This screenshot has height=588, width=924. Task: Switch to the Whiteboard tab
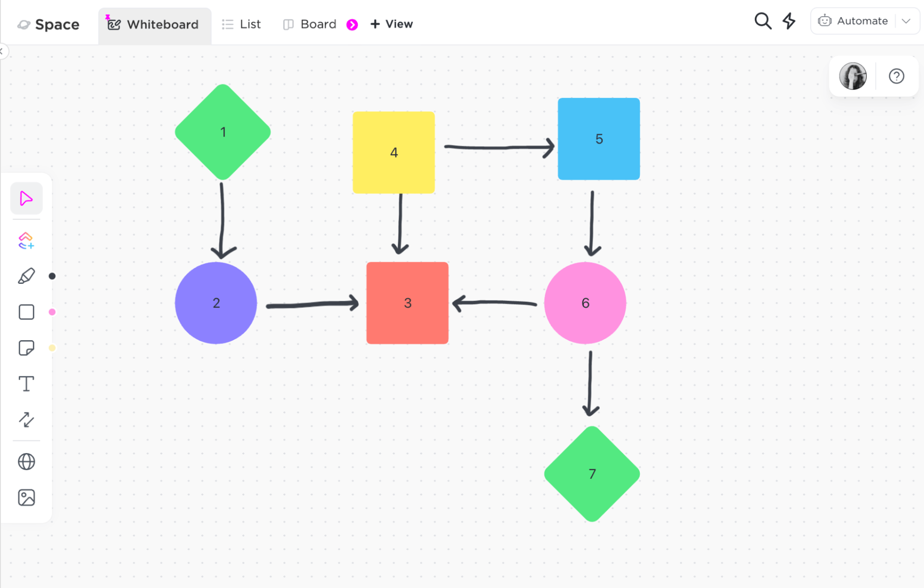point(154,24)
